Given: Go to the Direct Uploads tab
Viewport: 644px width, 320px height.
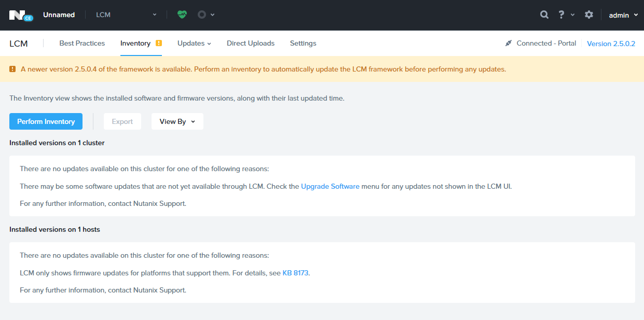Looking at the screenshot, I should click(251, 43).
